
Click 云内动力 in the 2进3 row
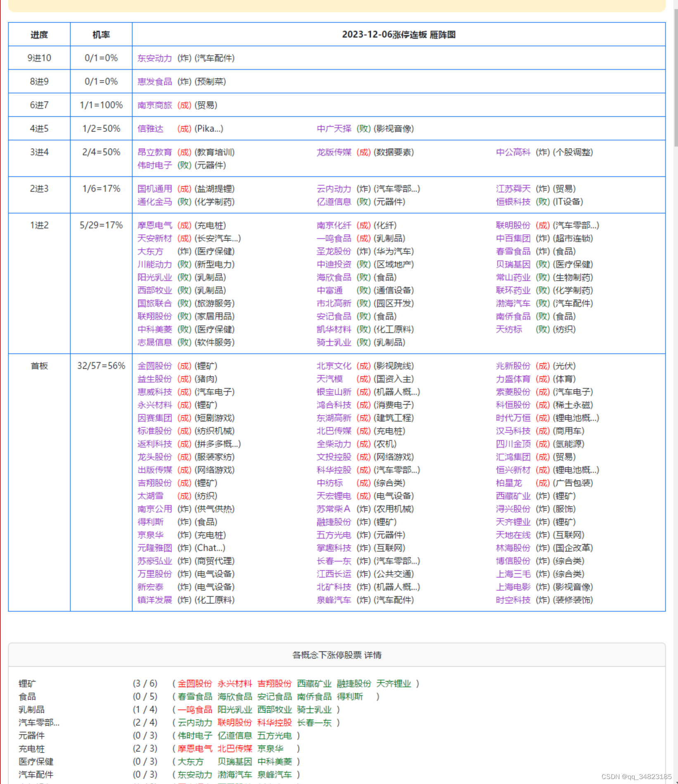tap(334, 189)
